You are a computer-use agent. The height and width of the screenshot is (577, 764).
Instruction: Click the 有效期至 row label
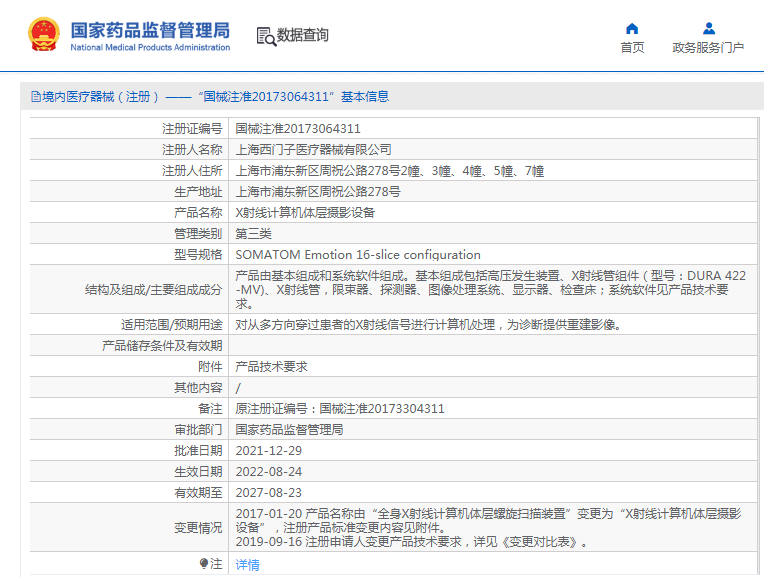pos(198,492)
